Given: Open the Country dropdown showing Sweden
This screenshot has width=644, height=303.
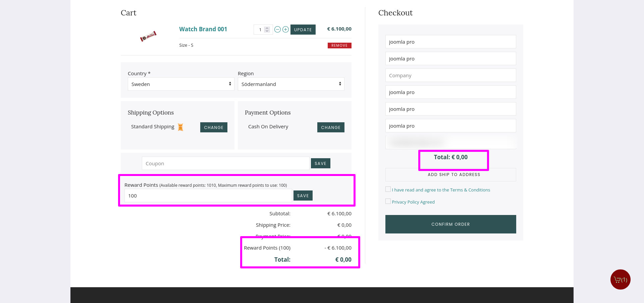Looking at the screenshot, I should pos(181,84).
